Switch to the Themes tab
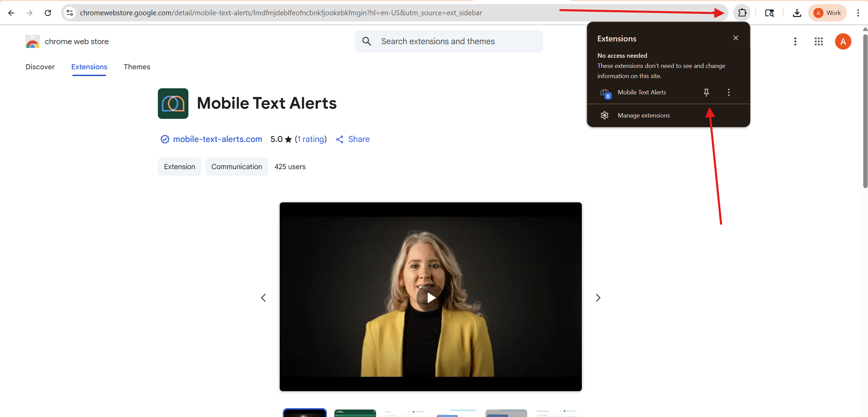Viewport: 868px width, 417px height. point(137,67)
